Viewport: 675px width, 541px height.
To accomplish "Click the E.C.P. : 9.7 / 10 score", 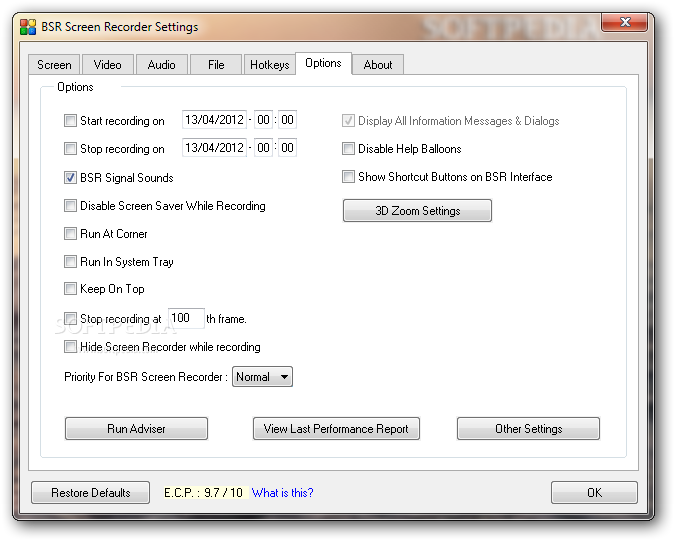I will coord(204,493).
